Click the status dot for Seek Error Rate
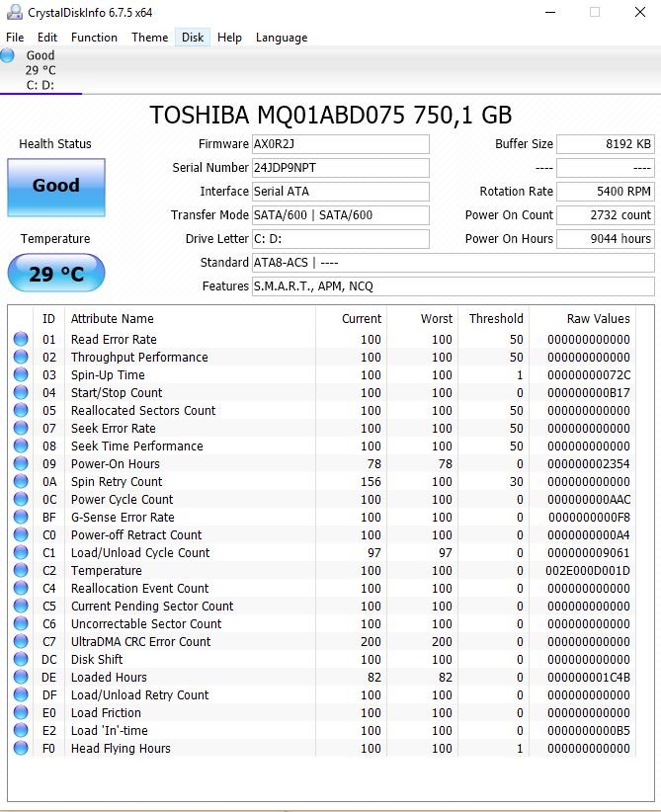 tap(21, 427)
